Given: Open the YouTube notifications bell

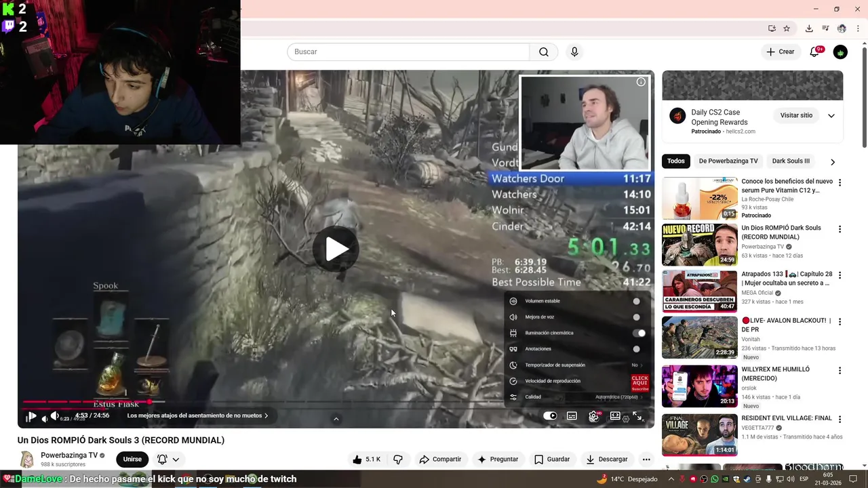Looking at the screenshot, I should 815,52.
